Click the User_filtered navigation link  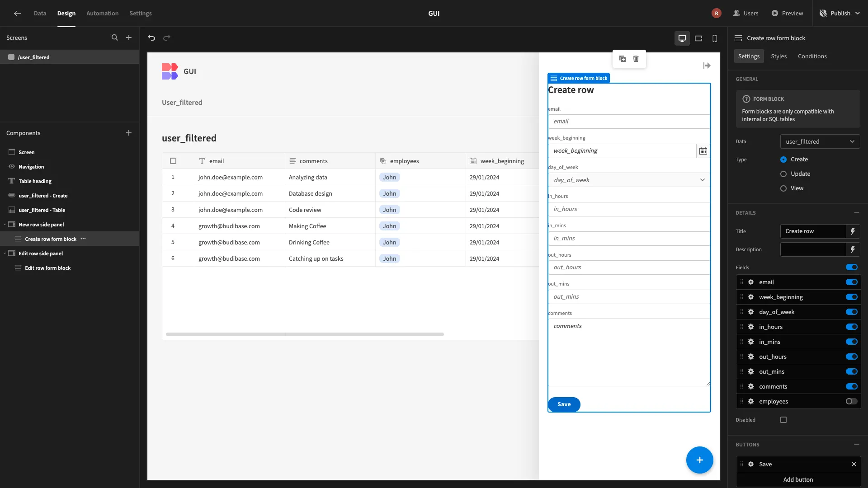coord(182,103)
